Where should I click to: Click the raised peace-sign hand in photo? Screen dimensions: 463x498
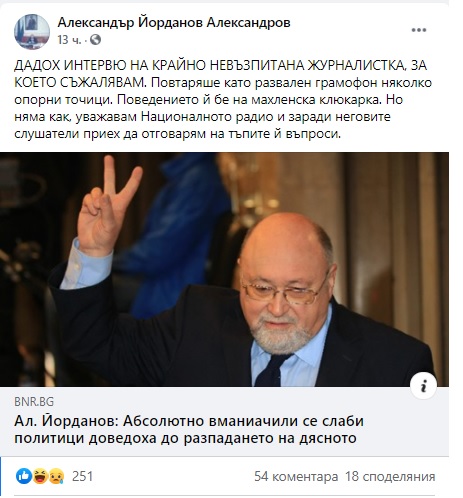coord(106,209)
